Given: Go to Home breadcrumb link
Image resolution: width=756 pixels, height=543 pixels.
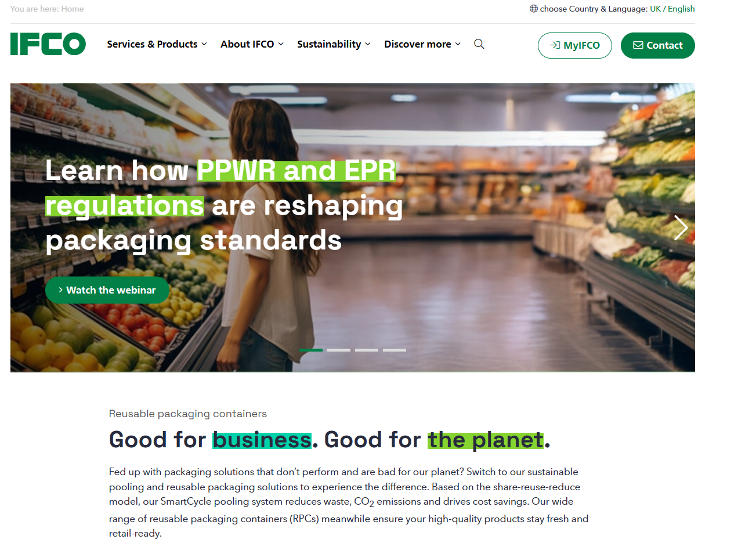Looking at the screenshot, I should point(73,9).
